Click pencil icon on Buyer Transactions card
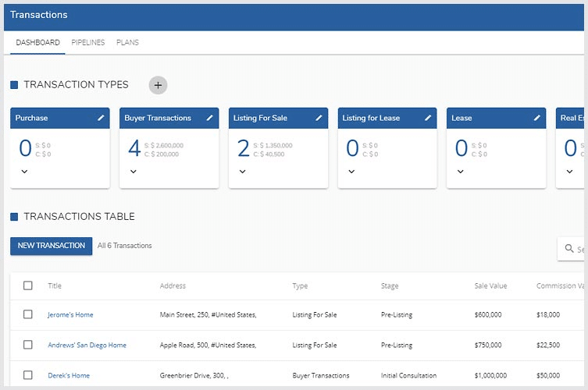The height and width of the screenshot is (390, 588). click(209, 118)
